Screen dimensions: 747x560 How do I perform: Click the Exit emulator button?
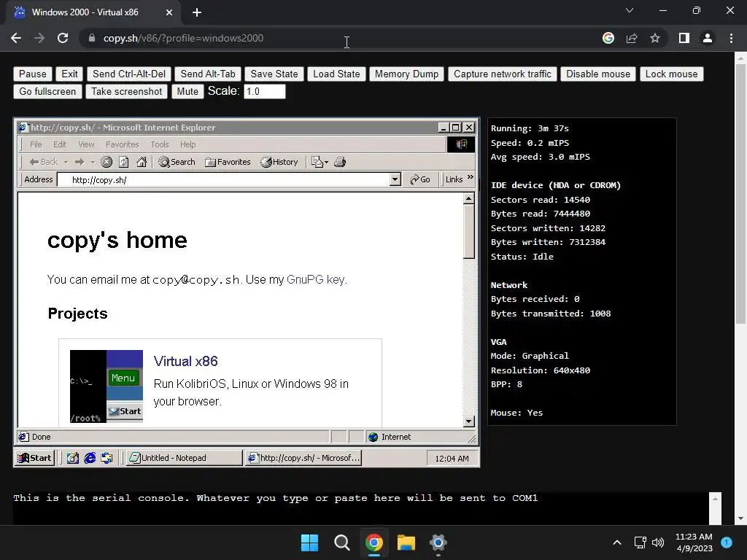(x=69, y=74)
